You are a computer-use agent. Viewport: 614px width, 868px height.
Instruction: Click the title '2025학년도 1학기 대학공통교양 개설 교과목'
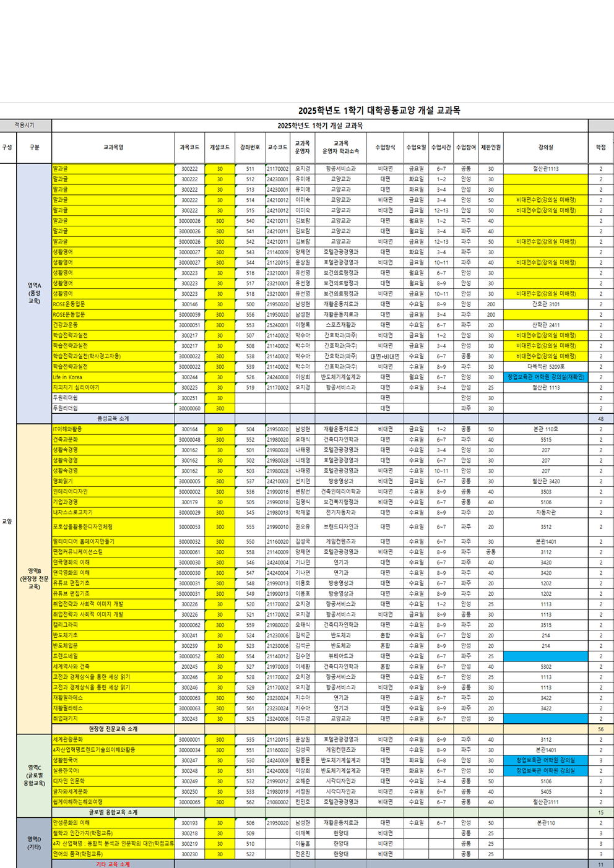tap(379, 111)
